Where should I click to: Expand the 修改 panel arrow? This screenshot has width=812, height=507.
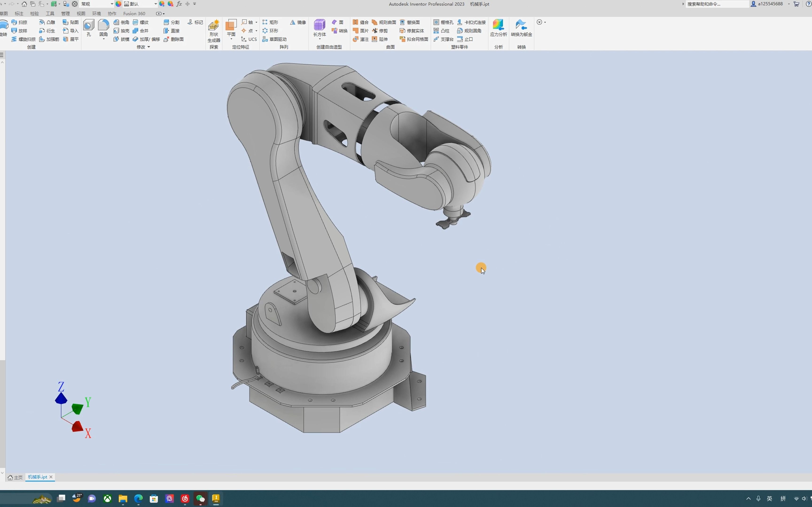149,47
